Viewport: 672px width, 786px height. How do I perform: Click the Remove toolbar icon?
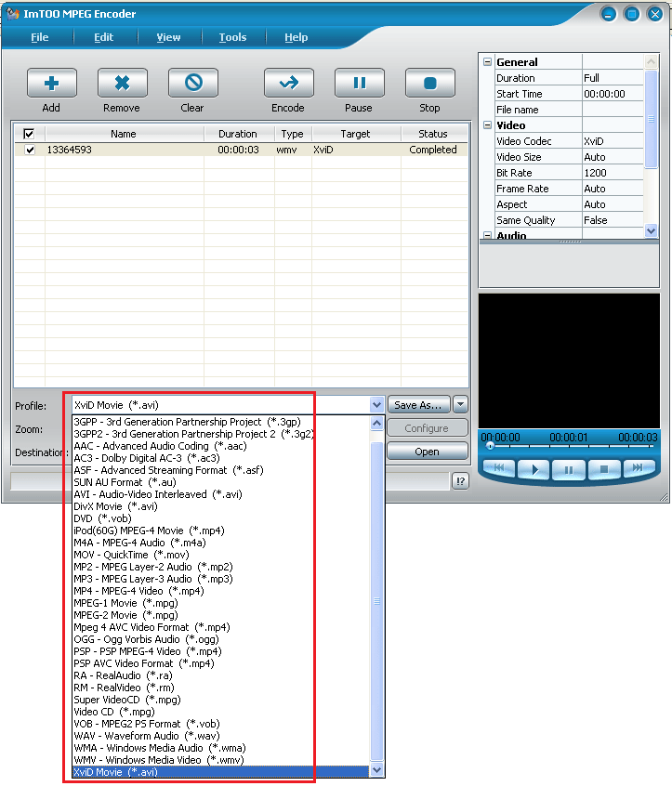[123, 83]
